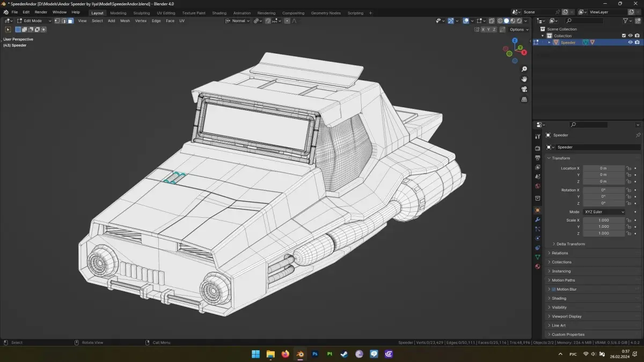Select face select mode icon
Viewport: 644px width, 362px height.
tap(70, 21)
